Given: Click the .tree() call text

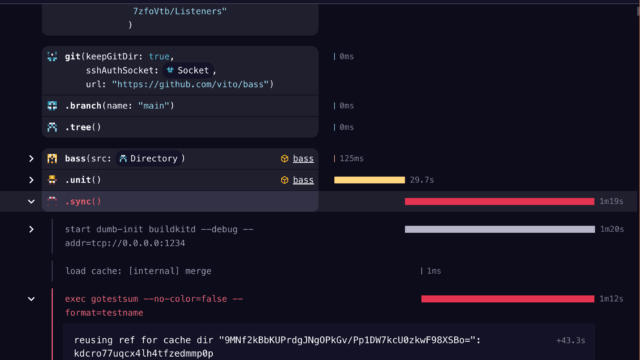Looking at the screenshot, I should tap(83, 127).
